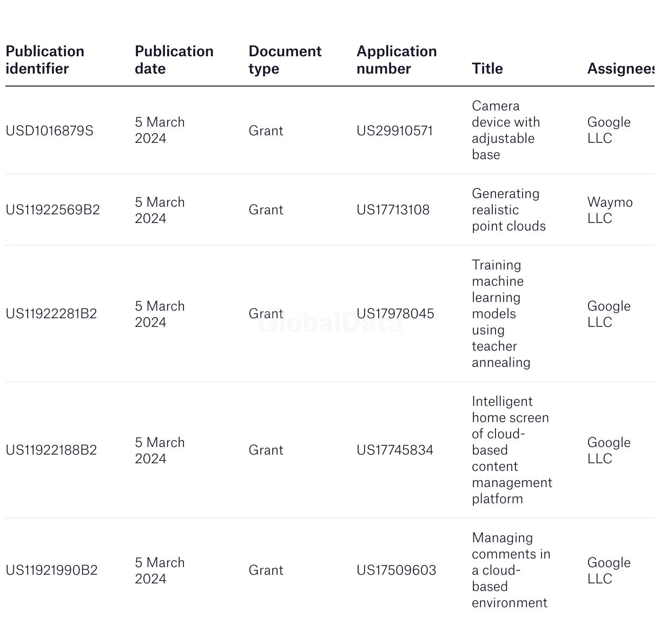
Task: Select the 'Managing comments' patent title
Action: [511, 570]
